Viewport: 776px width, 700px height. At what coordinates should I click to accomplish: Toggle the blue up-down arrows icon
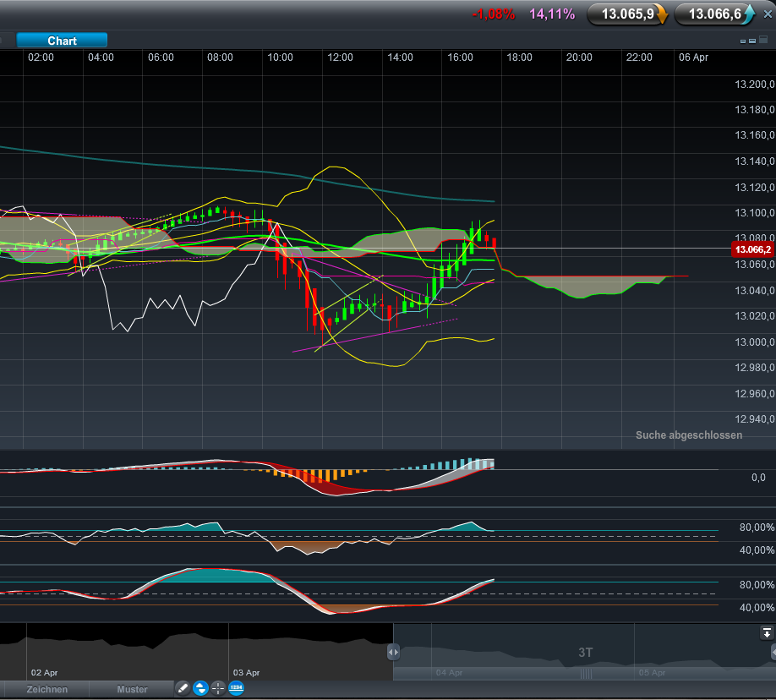(200, 688)
